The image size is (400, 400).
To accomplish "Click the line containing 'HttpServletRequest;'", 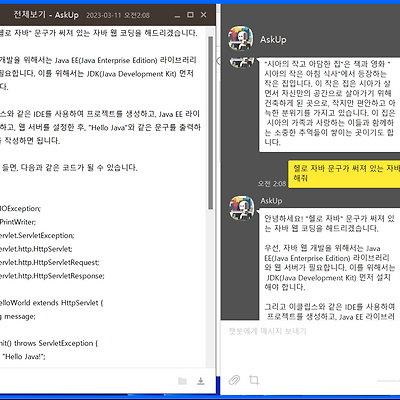I will pos(50,263).
